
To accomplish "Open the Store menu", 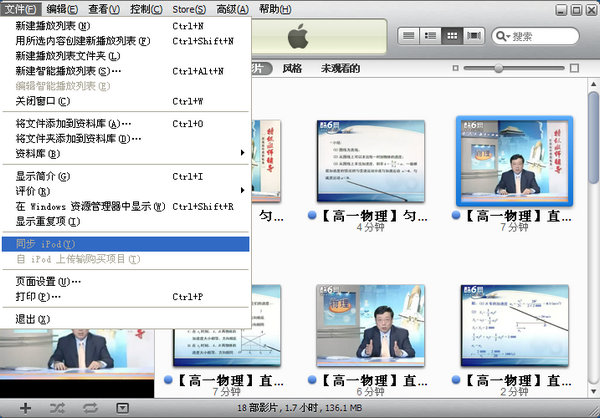I will pos(189,9).
